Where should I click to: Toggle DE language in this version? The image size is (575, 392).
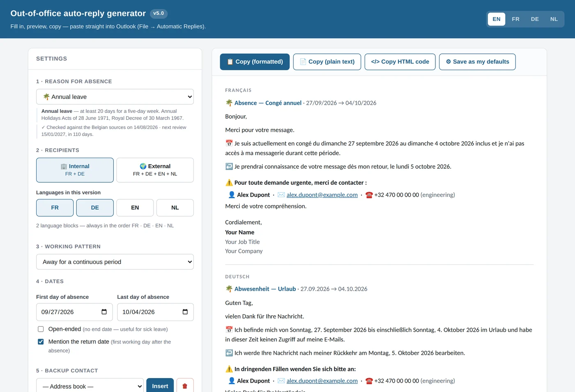tap(95, 208)
